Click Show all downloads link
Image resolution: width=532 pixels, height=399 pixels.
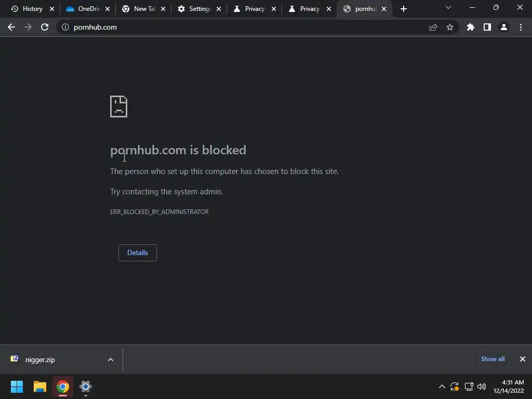click(493, 359)
